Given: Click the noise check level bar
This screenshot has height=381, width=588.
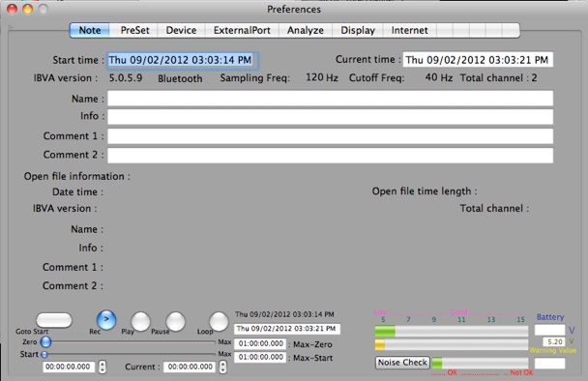Looking at the screenshot, I should pos(480,363).
